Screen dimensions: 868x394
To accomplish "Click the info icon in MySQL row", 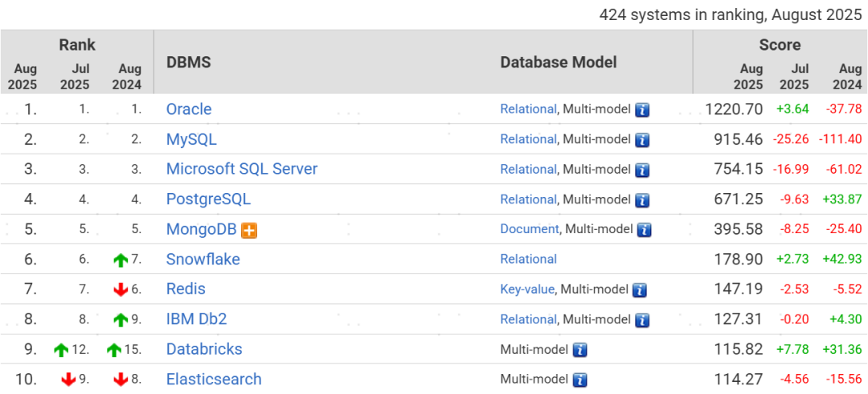I will click(x=642, y=140).
